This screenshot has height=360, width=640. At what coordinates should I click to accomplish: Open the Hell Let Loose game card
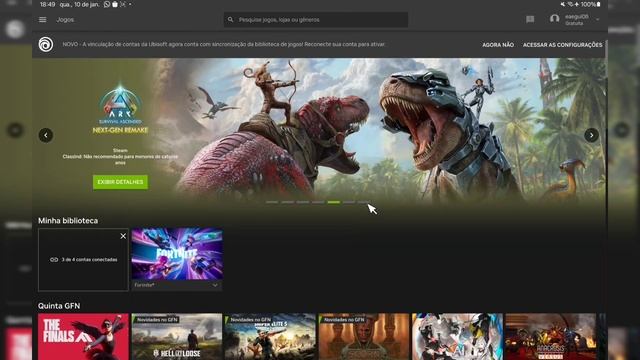coord(177,337)
